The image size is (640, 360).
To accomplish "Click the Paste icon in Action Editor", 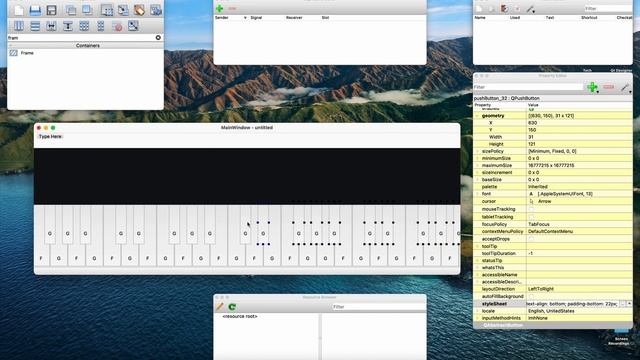I will coord(504,9).
